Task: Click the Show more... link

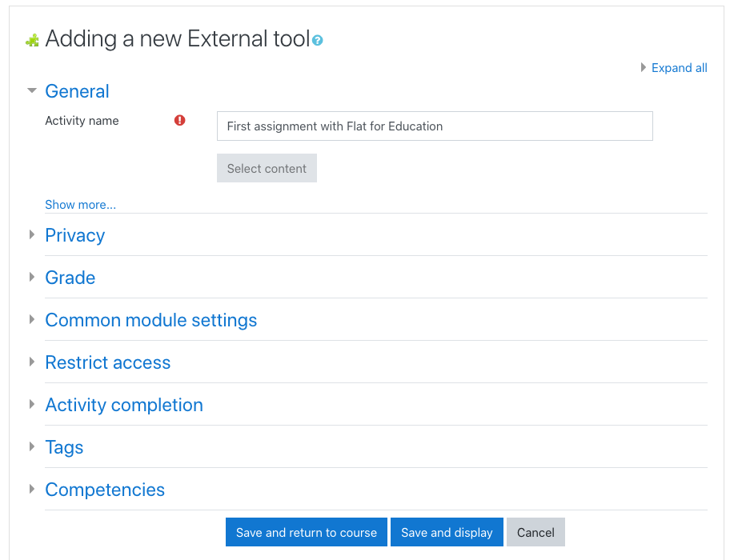Action: (80, 205)
